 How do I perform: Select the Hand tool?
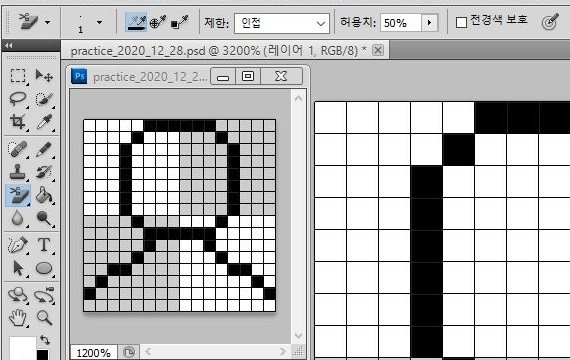pyautogui.click(x=18, y=318)
